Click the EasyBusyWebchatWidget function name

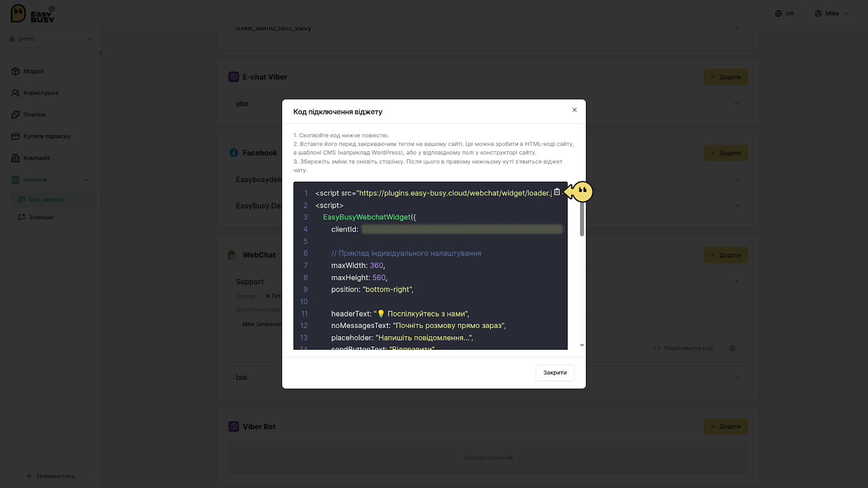[367, 217]
